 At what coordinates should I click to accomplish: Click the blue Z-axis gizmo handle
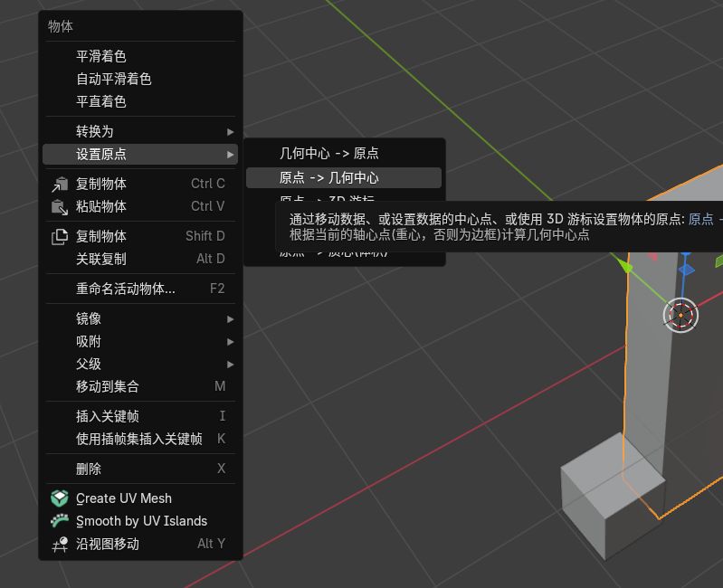(x=686, y=270)
